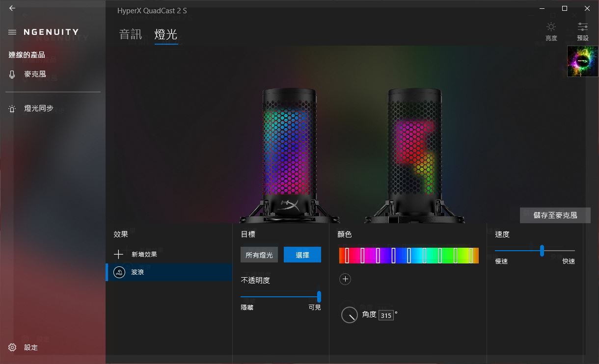This screenshot has height=364, width=599.
Task: Click the 選擇 select target button
Action: pos(302,255)
